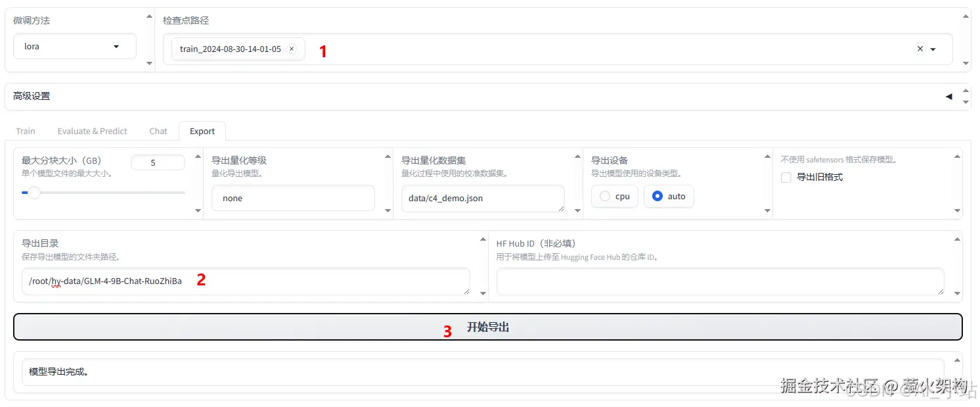Click the 导出量化数据集 label

coord(434,160)
